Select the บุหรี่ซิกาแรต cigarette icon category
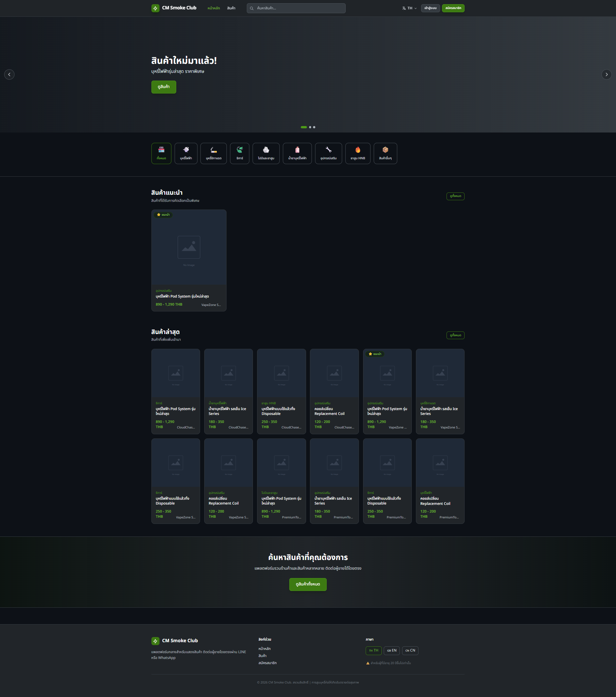Image resolution: width=616 pixels, height=697 pixels. [x=214, y=153]
